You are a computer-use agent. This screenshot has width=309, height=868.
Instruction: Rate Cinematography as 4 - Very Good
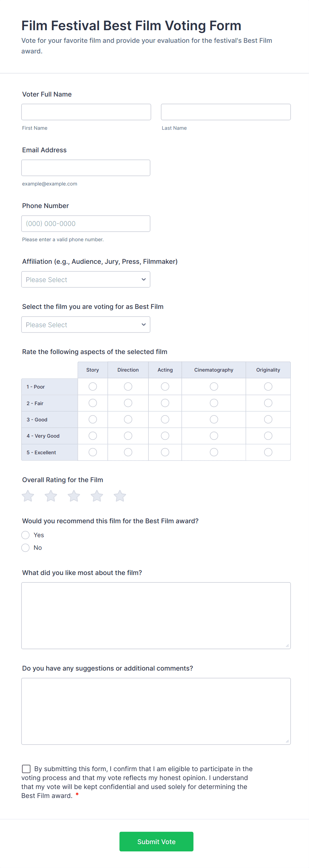214,436
